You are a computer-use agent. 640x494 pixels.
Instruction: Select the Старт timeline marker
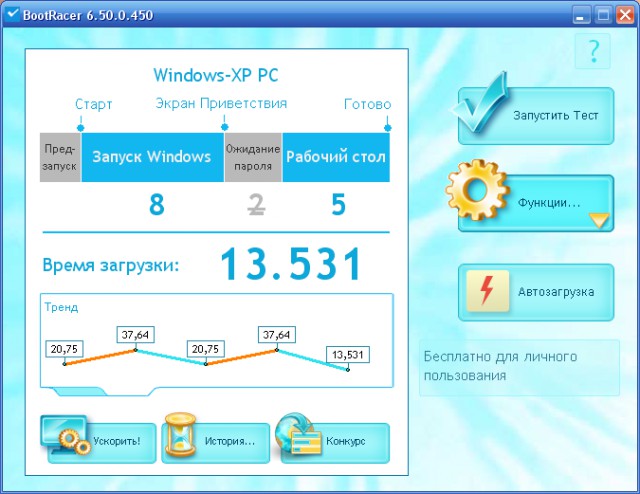pos(80,127)
